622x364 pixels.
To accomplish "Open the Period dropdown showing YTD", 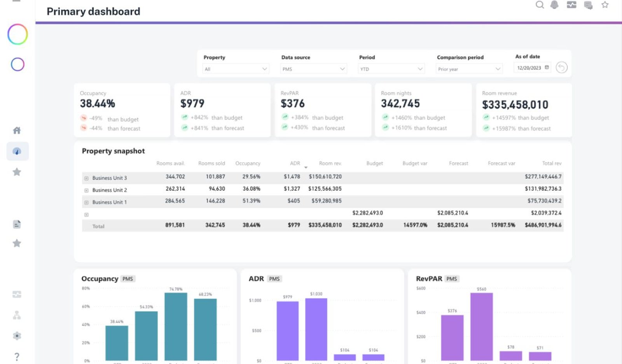I will click(391, 69).
